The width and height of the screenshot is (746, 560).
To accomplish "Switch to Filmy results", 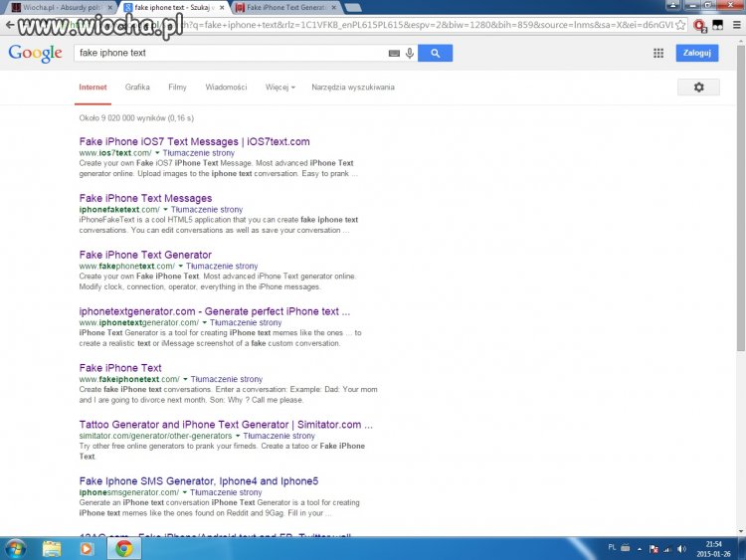I will pyautogui.click(x=177, y=88).
